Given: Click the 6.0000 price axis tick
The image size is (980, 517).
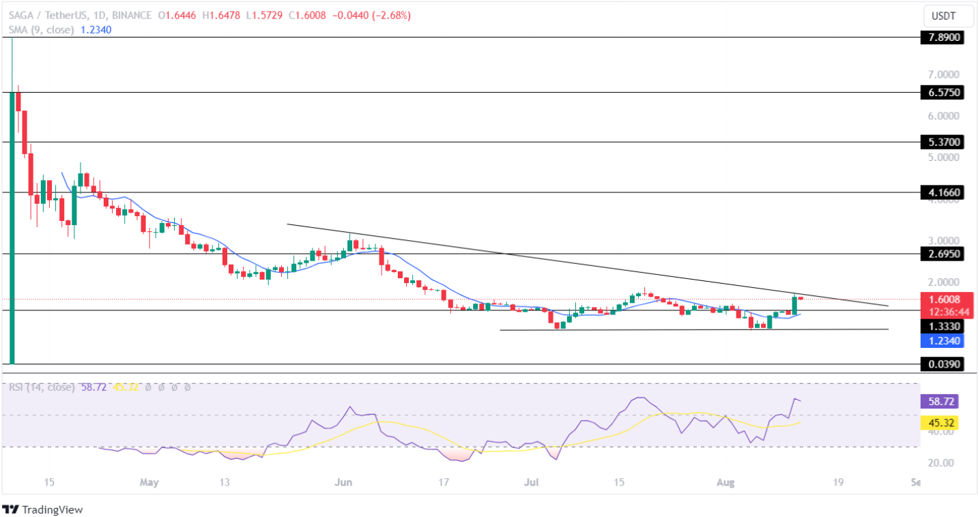Looking at the screenshot, I should click(945, 116).
